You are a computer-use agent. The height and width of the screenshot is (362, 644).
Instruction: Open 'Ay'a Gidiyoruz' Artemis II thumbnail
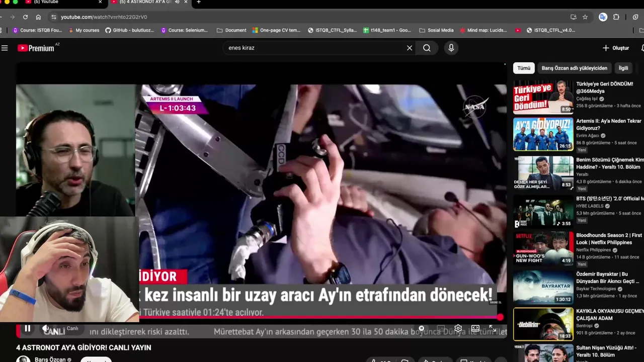click(x=543, y=134)
